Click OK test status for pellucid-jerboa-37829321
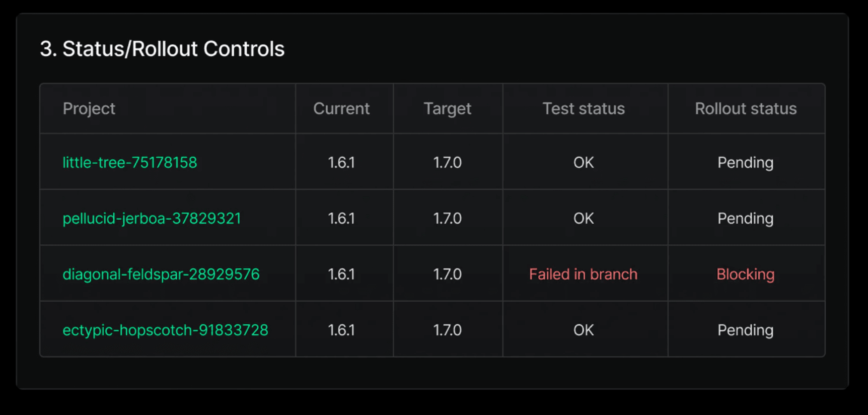This screenshot has height=415, width=868. point(584,219)
